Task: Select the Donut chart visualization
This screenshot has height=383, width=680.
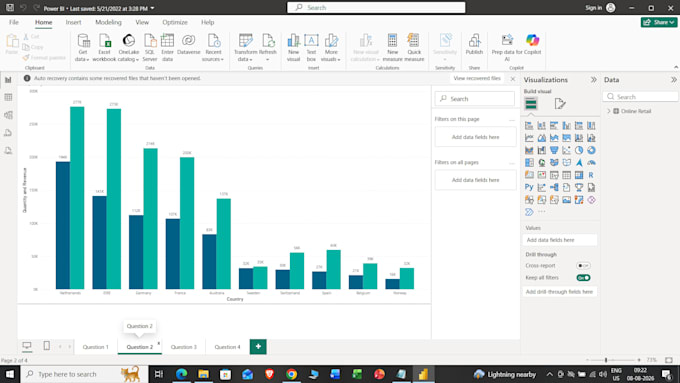Action: [x=591, y=150]
